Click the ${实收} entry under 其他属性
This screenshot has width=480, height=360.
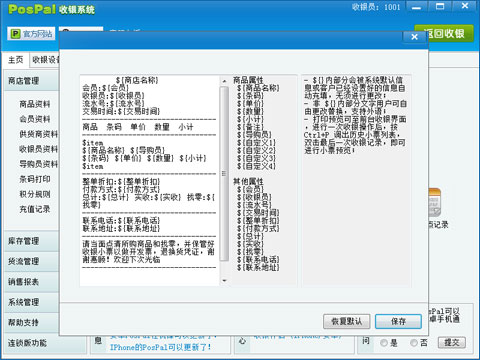pos(250,244)
